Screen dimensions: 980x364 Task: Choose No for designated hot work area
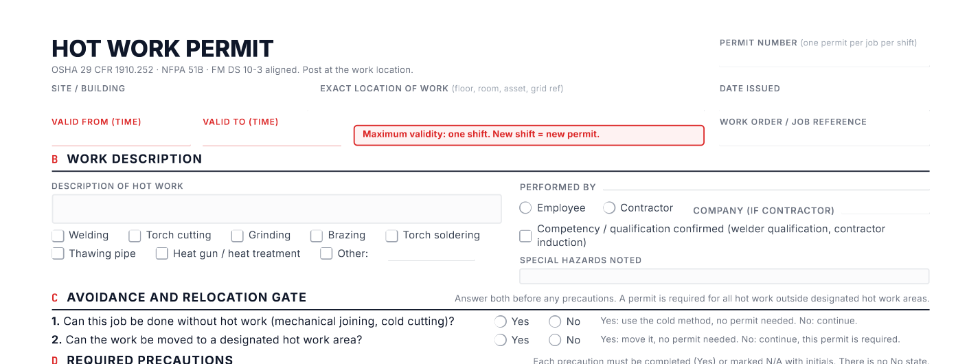(556, 340)
